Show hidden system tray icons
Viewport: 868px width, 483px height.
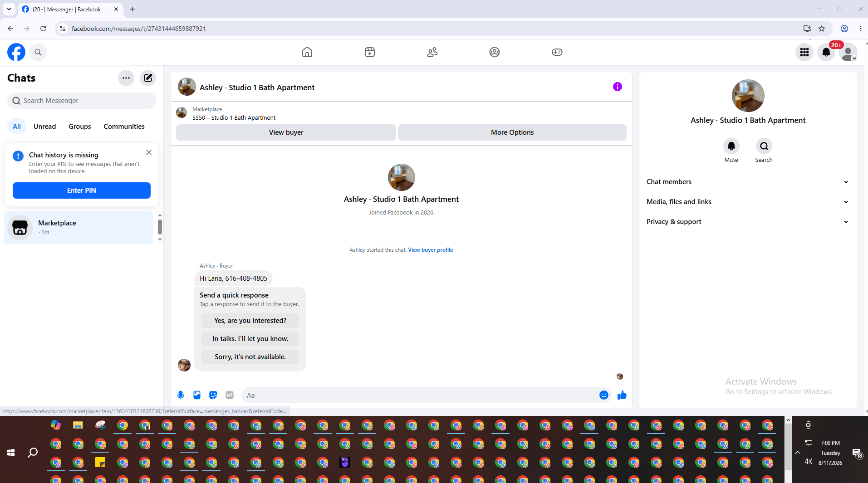click(798, 453)
